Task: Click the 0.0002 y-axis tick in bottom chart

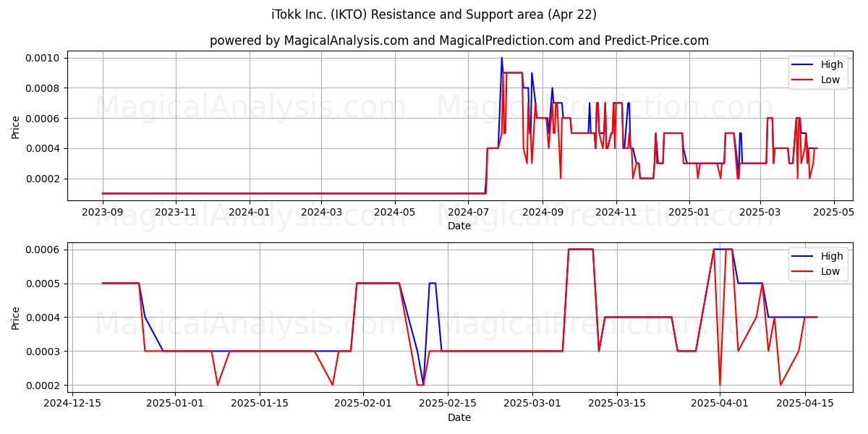Action: pos(45,386)
